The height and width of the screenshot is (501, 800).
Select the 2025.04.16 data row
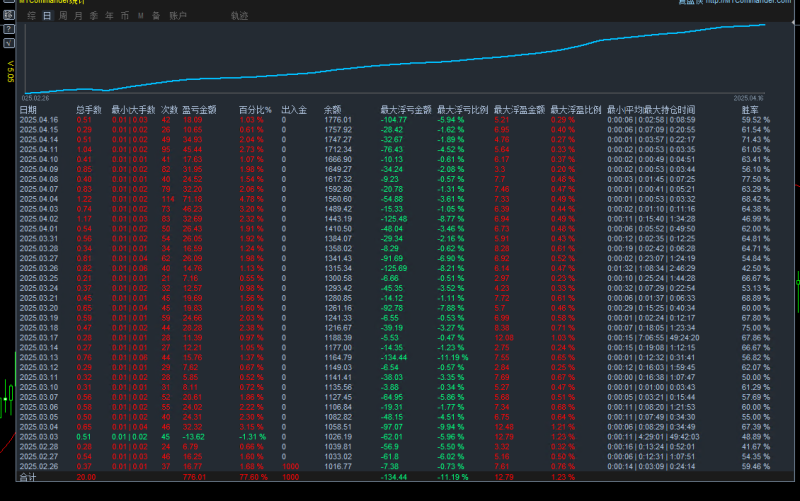tap(400, 119)
